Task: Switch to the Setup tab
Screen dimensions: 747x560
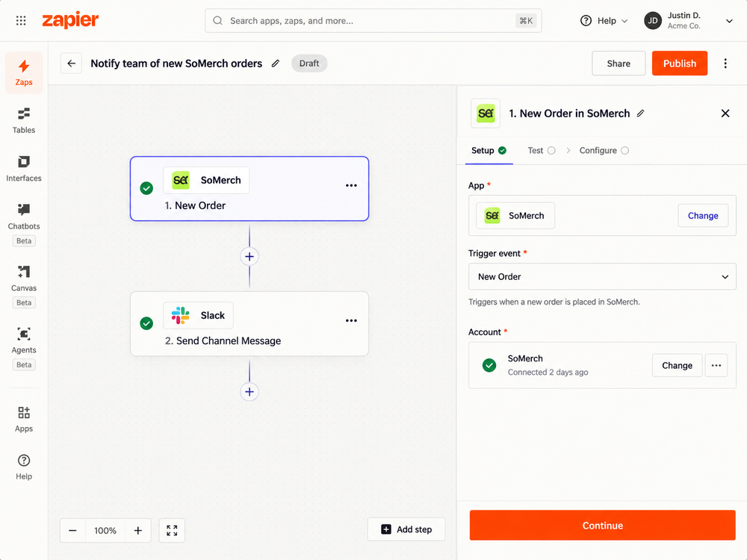Action: 489,151
